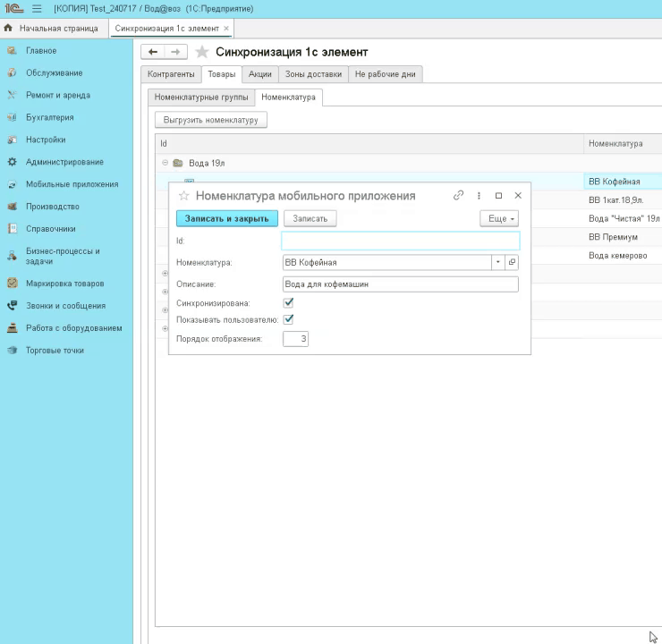The width and height of the screenshot is (662, 644).
Task: Open the Номенклатурные группы sub-tab
Action: pyautogui.click(x=201, y=97)
